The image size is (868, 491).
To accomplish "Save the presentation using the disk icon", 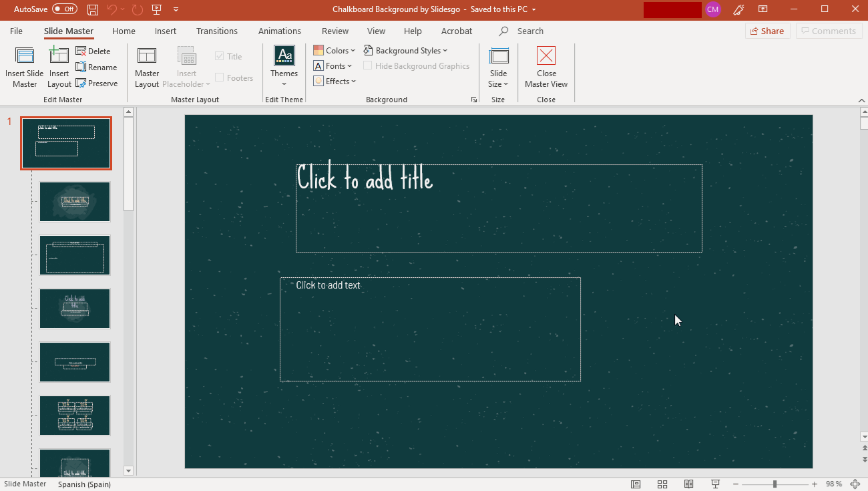I will (93, 9).
